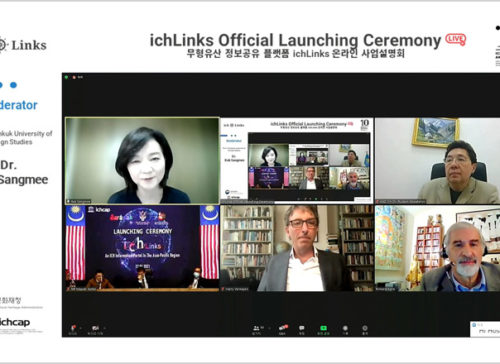Open the Participants panel icon
This screenshot has height=364, width=500.
click(257, 328)
